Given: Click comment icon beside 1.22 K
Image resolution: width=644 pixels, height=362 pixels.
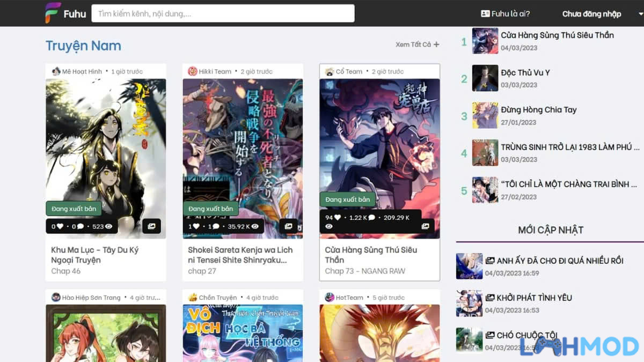Looking at the screenshot, I should click(x=372, y=217).
